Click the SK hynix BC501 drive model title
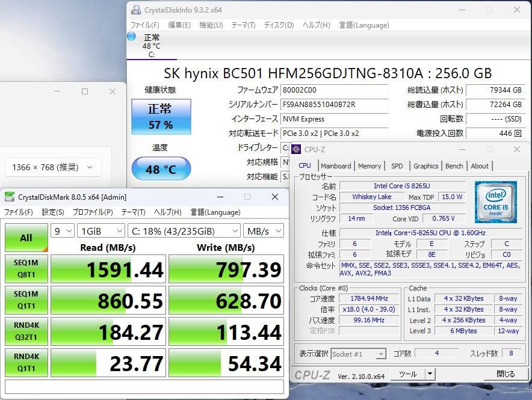 [x=327, y=73]
